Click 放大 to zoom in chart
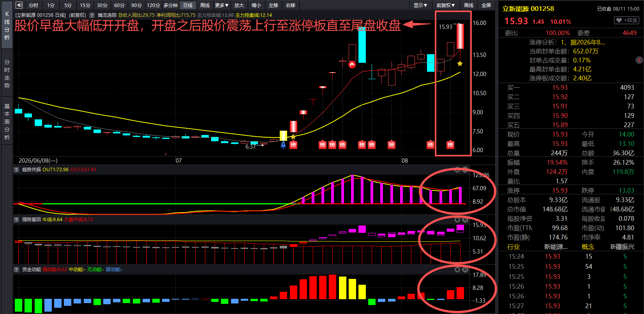Screen dimensions: 644x314 pos(239,5)
